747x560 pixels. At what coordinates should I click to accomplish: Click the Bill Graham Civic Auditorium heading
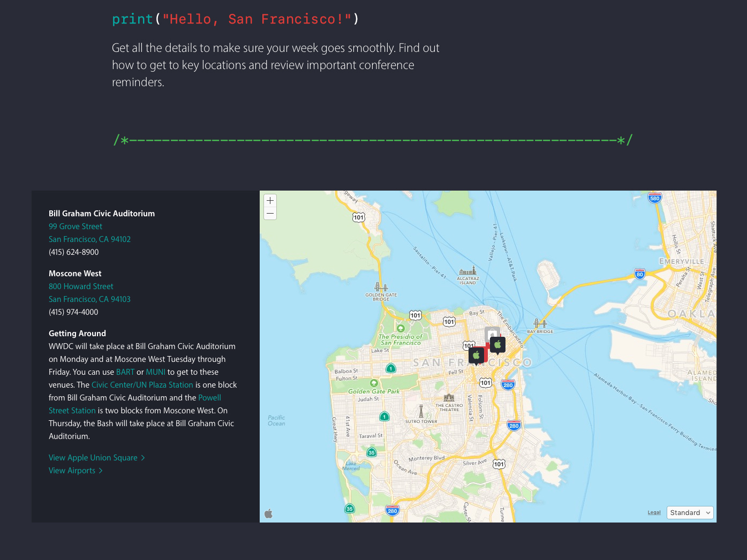click(102, 214)
